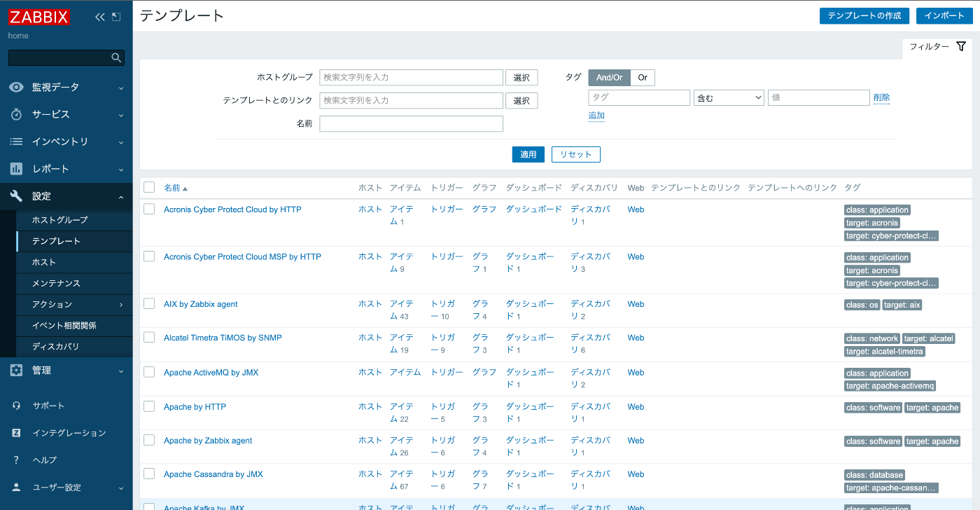The width and height of the screenshot is (980, 510).
Task: Check the Alcatel Timetra TiMOS by SNMP row
Action: point(149,337)
